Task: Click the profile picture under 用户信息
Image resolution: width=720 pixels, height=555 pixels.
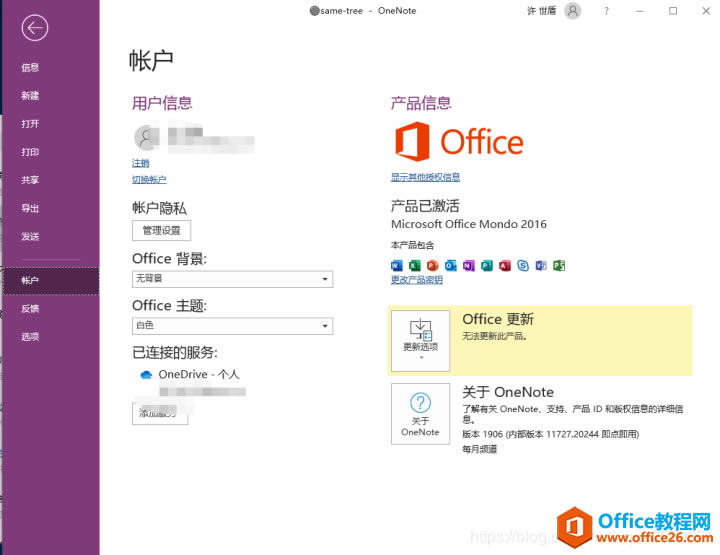Action: (146, 137)
